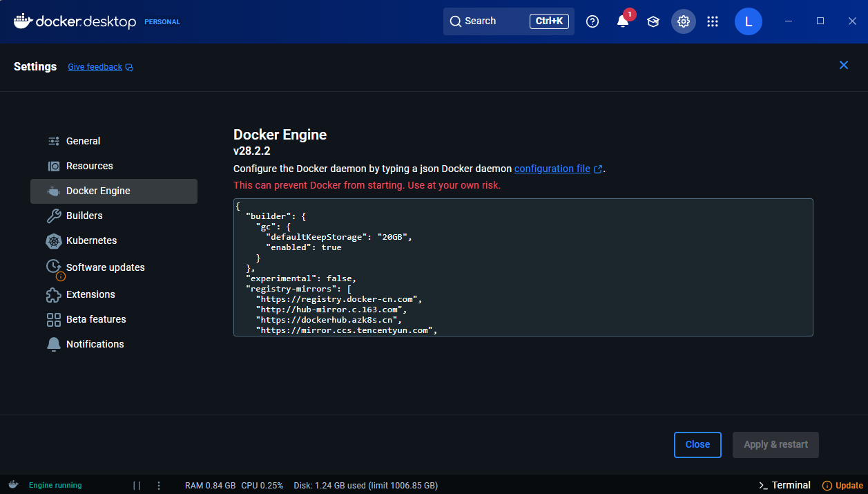This screenshot has height=494, width=868.
Task: Open the apps grid icon
Action: click(x=713, y=21)
